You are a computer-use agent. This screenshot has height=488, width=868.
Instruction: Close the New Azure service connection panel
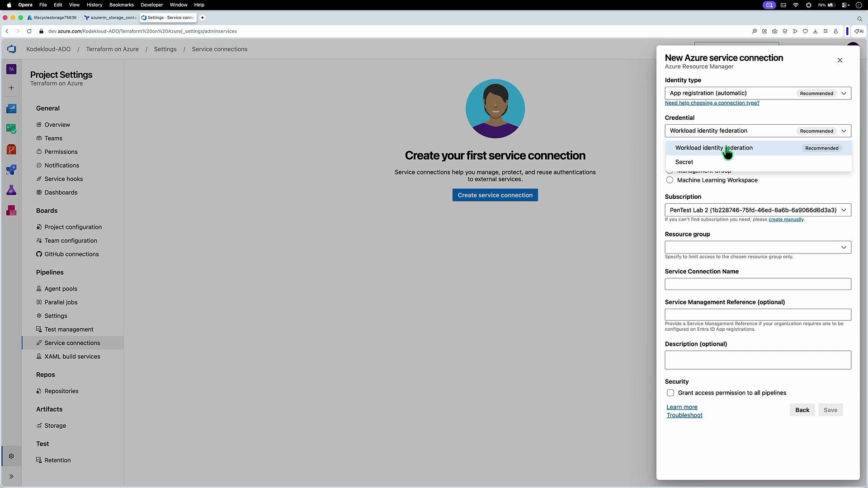point(840,60)
